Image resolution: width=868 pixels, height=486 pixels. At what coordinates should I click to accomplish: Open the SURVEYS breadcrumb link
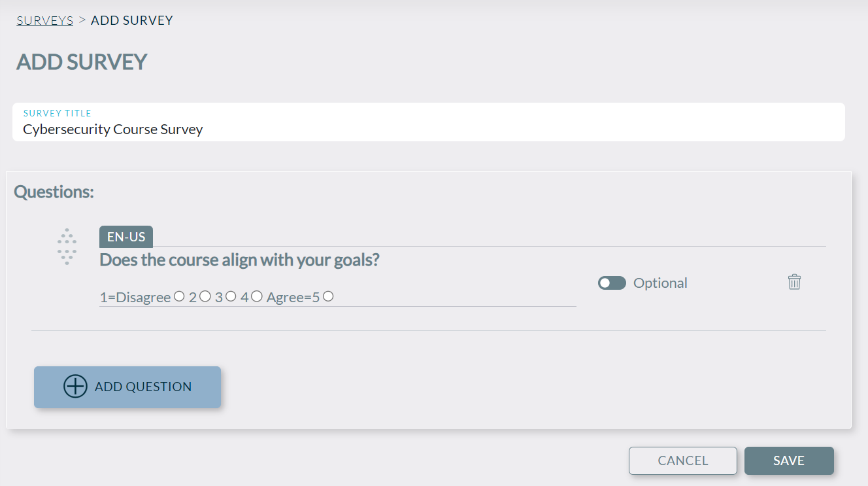pyautogui.click(x=44, y=20)
